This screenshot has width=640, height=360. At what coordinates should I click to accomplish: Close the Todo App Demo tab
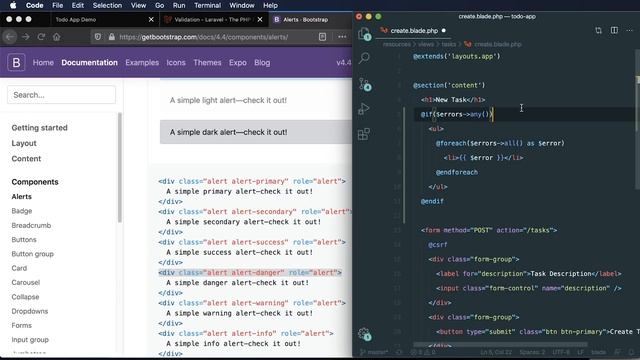(x=151, y=20)
